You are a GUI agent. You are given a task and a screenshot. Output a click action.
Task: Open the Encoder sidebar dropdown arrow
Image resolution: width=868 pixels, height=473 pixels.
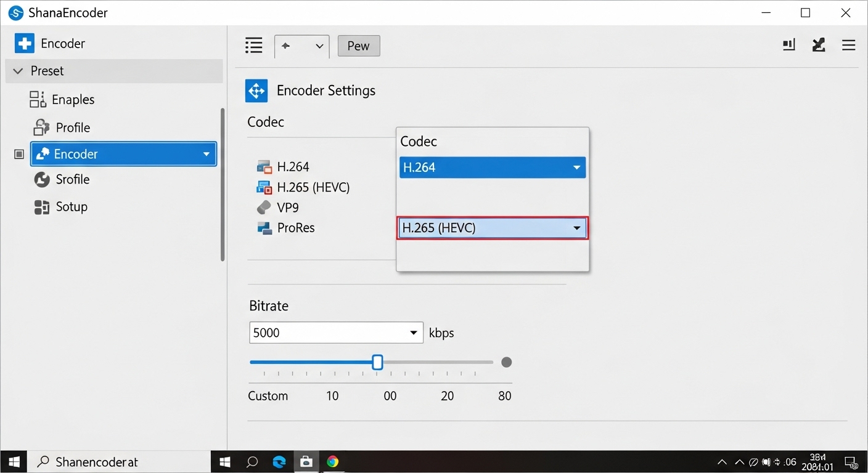click(x=207, y=154)
